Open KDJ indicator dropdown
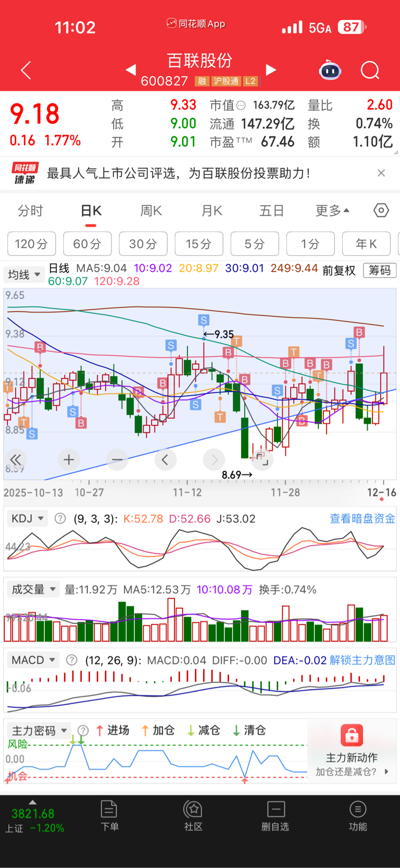The width and height of the screenshot is (400, 868). coord(27,519)
